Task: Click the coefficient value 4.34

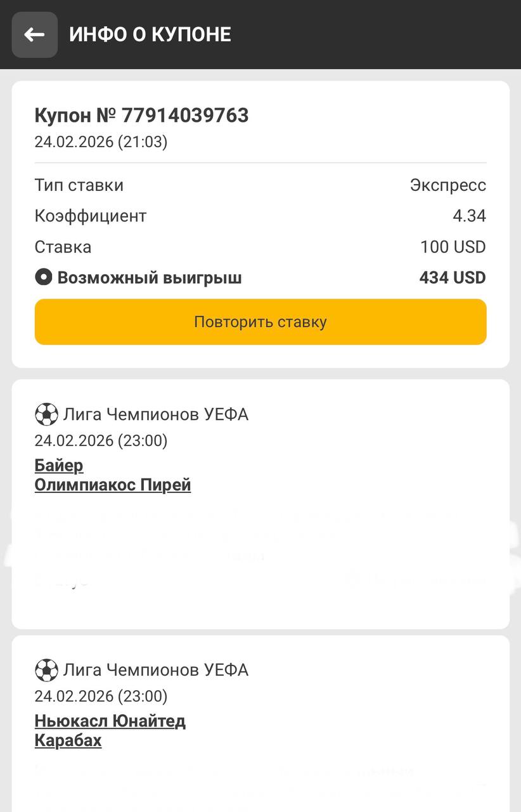Action: tap(469, 216)
